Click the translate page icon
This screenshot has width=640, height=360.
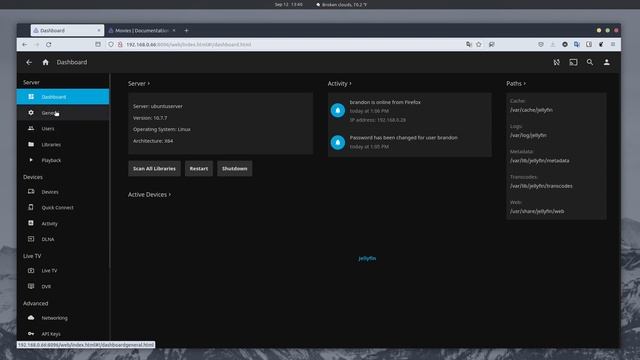click(469, 44)
